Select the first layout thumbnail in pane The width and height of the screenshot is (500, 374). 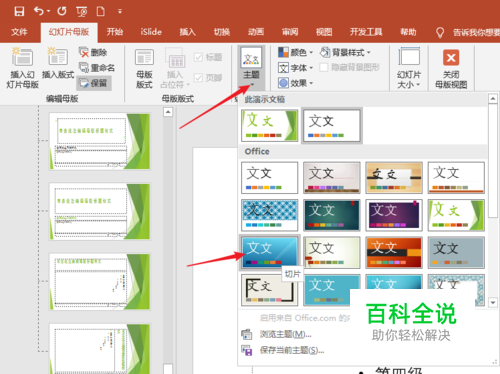(100, 141)
